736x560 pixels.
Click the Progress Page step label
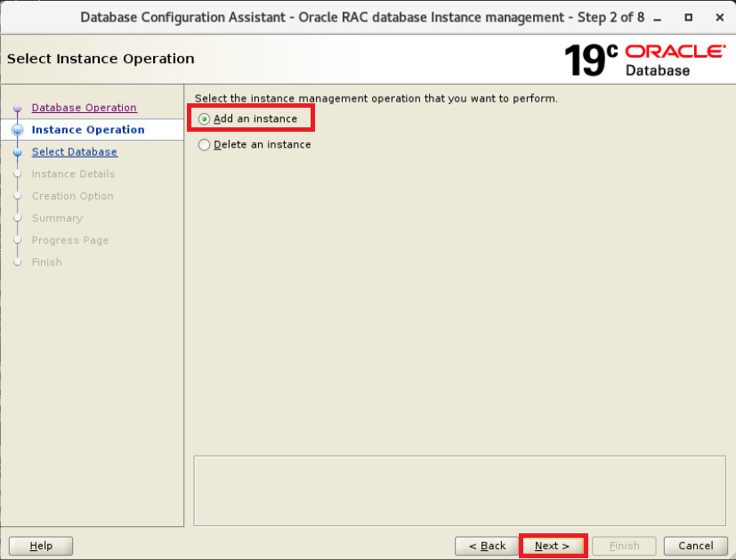click(x=70, y=239)
